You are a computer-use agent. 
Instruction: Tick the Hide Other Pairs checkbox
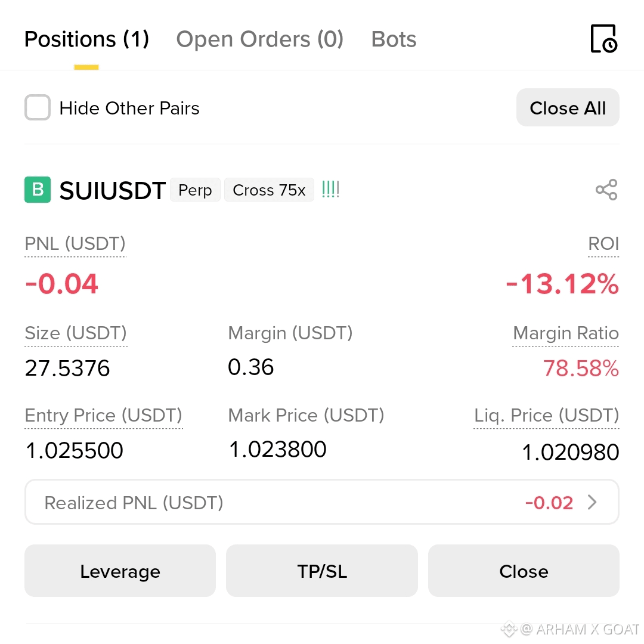(38, 107)
